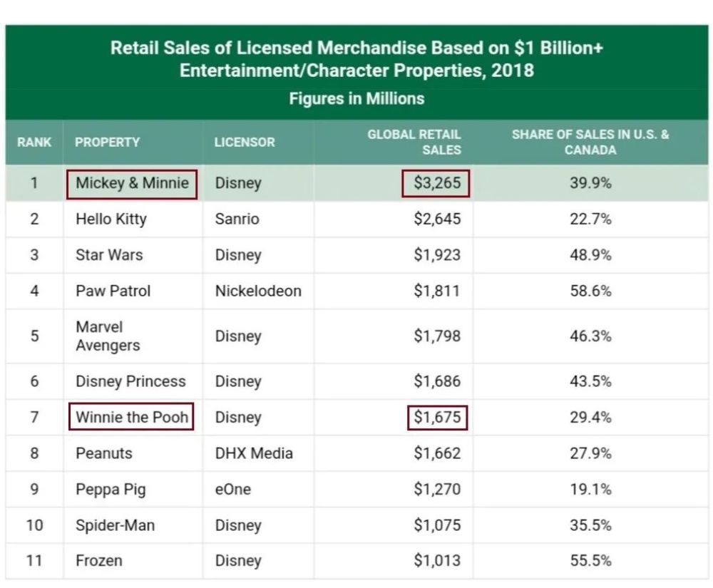
Task: Click the Hello Kitty property cell
Action: (111, 219)
